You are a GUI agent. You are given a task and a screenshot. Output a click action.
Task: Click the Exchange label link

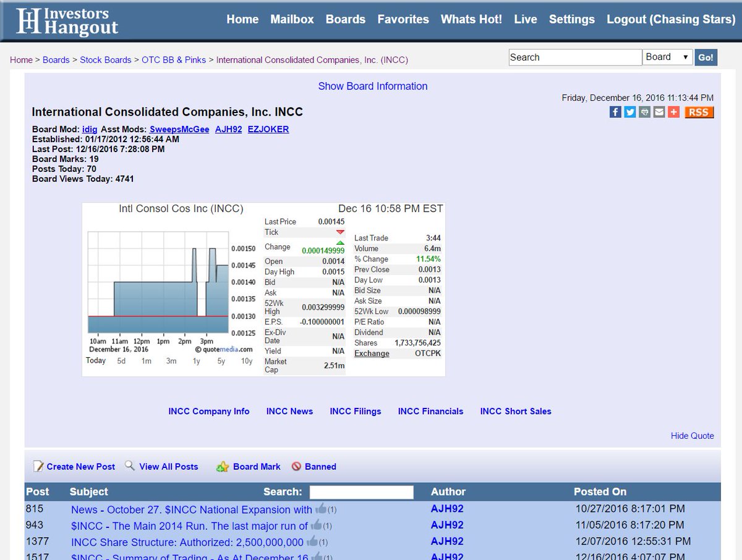point(372,354)
